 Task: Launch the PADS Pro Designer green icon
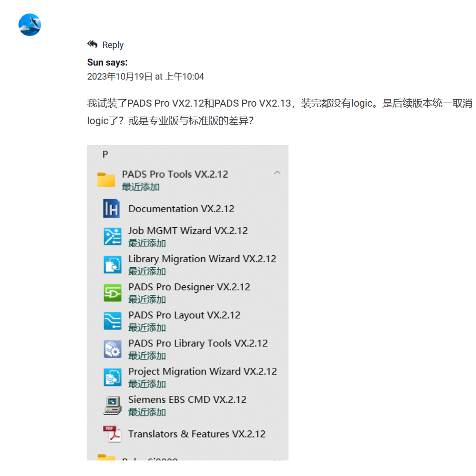click(x=112, y=292)
